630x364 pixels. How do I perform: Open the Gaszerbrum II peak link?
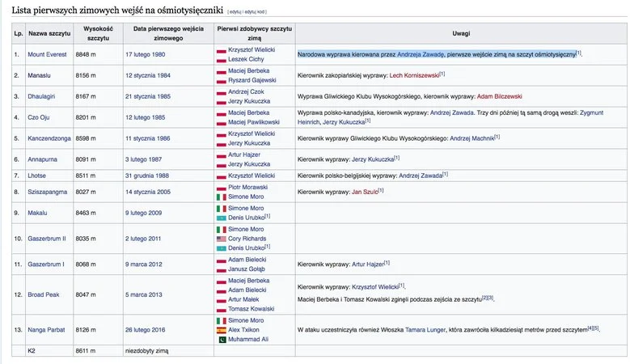47,239
